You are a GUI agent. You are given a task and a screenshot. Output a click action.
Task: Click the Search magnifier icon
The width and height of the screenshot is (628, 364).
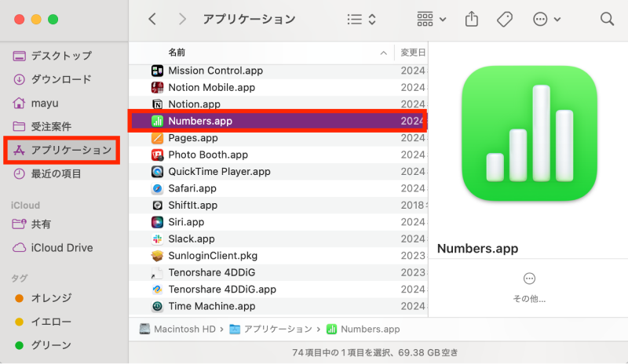607,19
